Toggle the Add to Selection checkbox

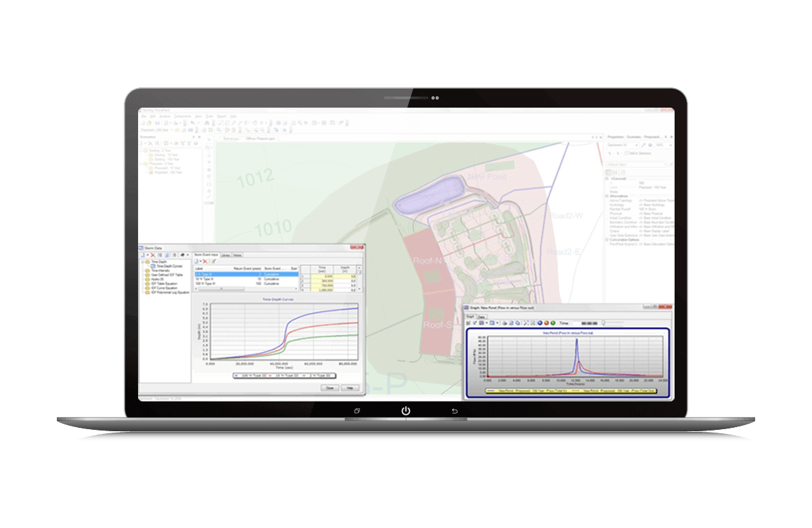(627, 153)
